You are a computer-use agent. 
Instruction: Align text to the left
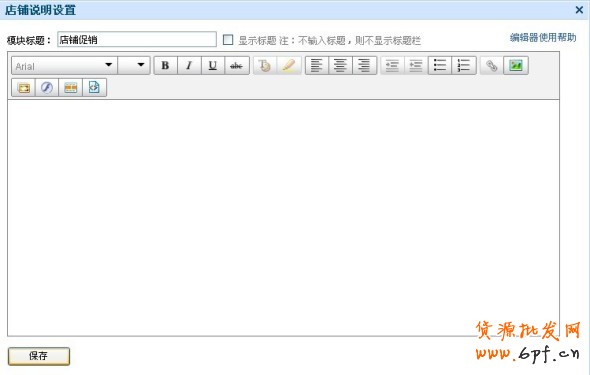click(317, 66)
